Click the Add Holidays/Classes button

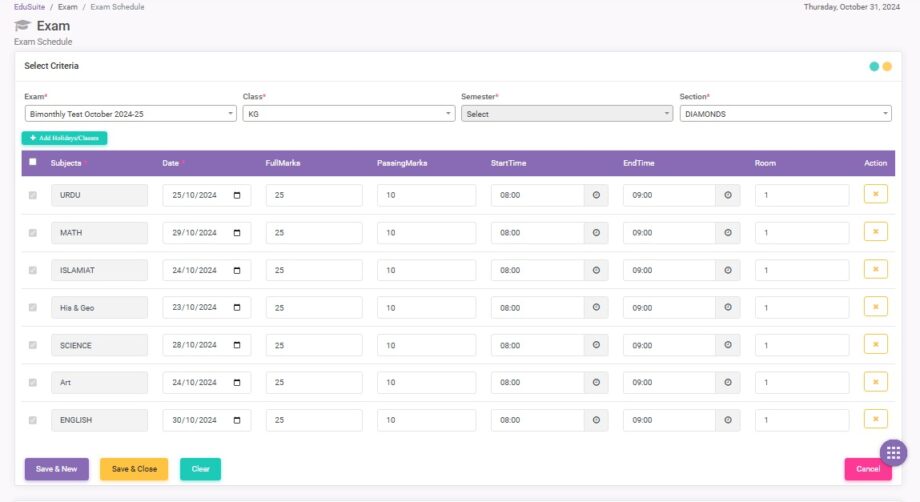click(64, 138)
